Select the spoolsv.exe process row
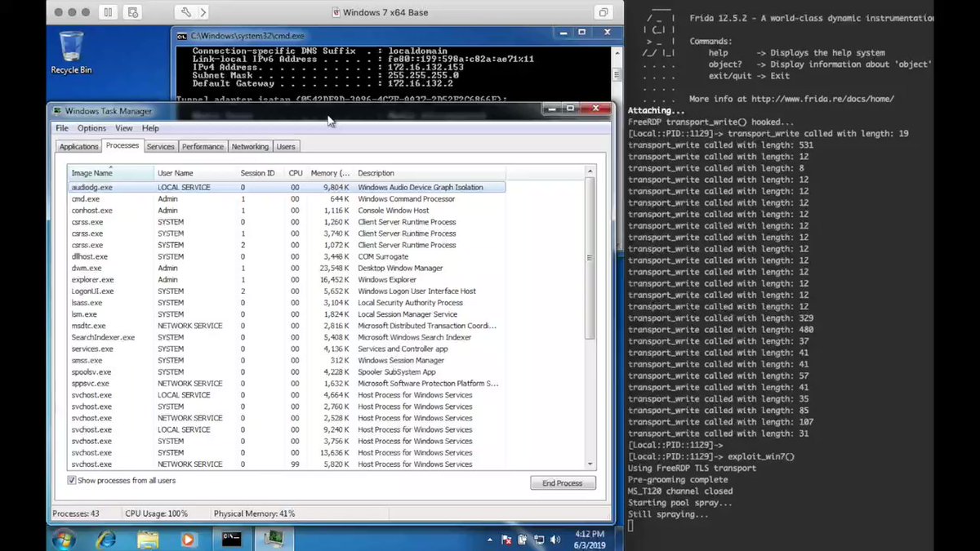 [287, 371]
